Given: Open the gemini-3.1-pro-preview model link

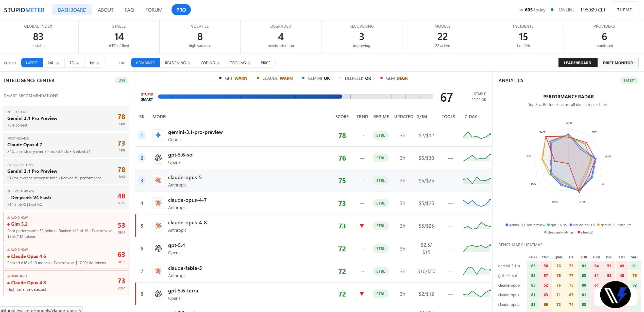Looking at the screenshot, I should (195, 132).
